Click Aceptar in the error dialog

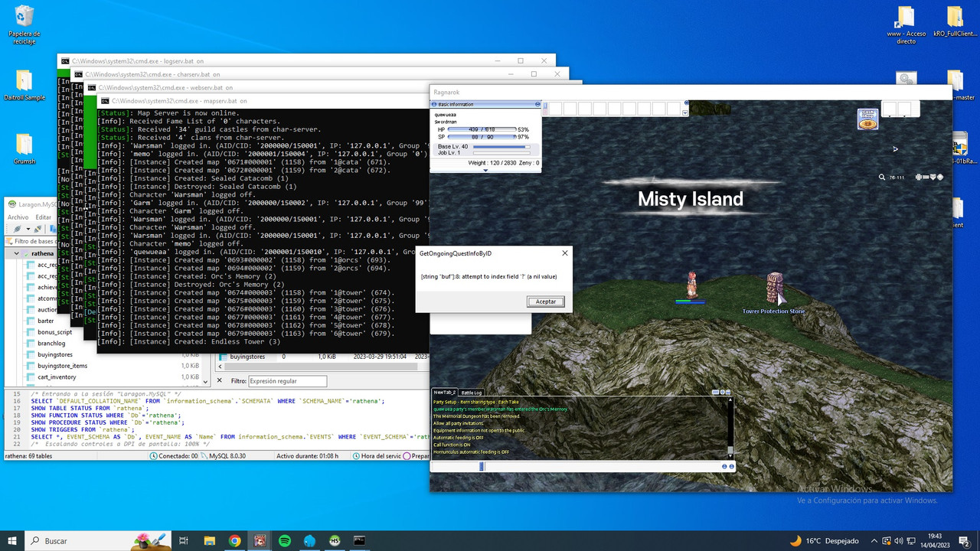click(546, 302)
